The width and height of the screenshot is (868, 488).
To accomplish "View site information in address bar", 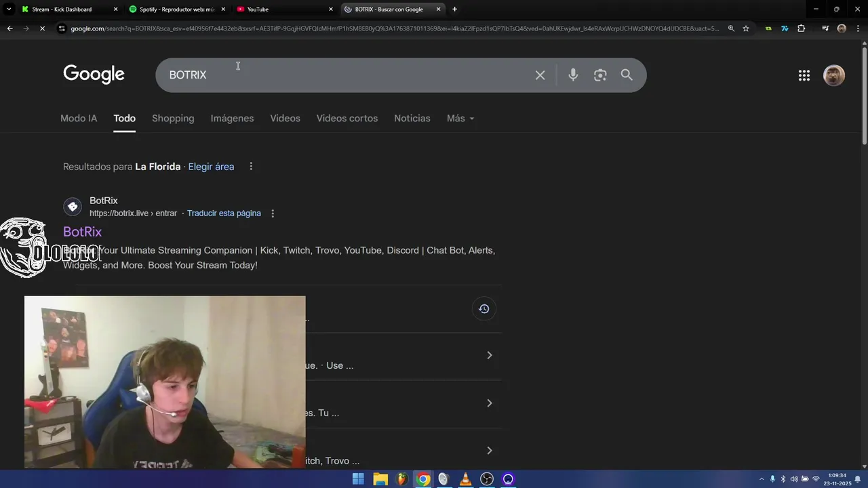I will 62,28.
